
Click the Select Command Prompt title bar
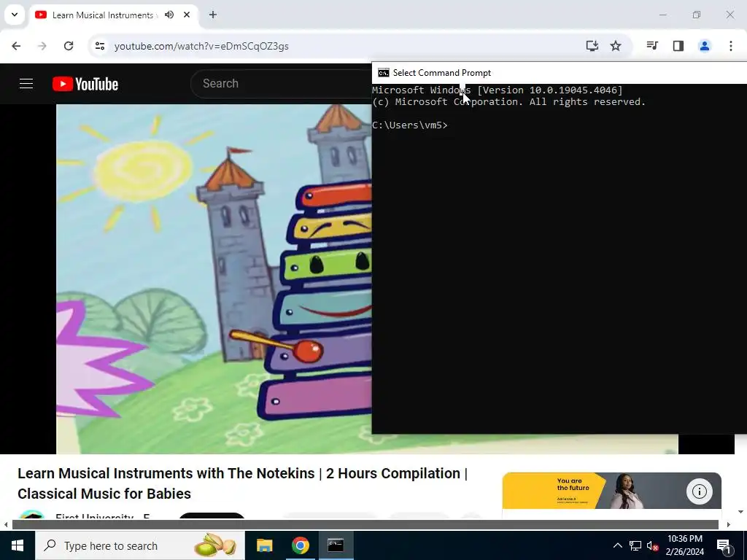pos(560,73)
